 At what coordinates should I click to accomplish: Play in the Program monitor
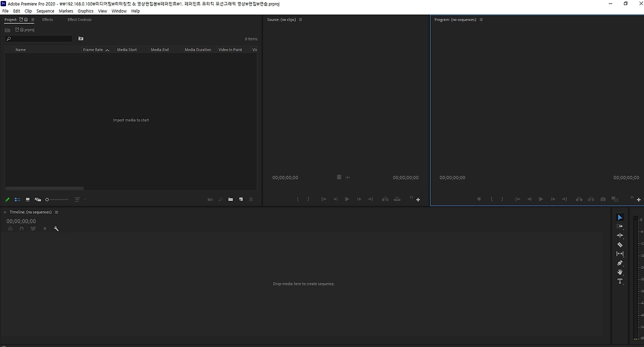click(541, 199)
